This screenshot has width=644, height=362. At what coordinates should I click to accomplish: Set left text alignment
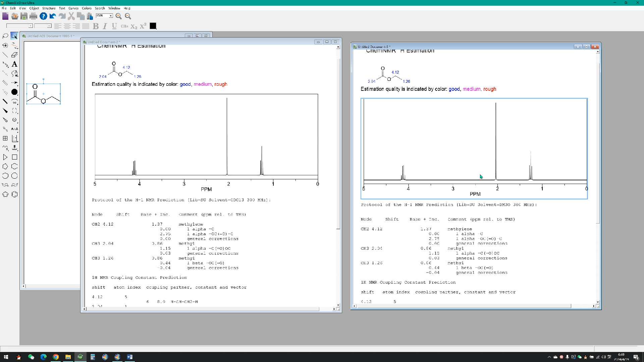pos(58,26)
